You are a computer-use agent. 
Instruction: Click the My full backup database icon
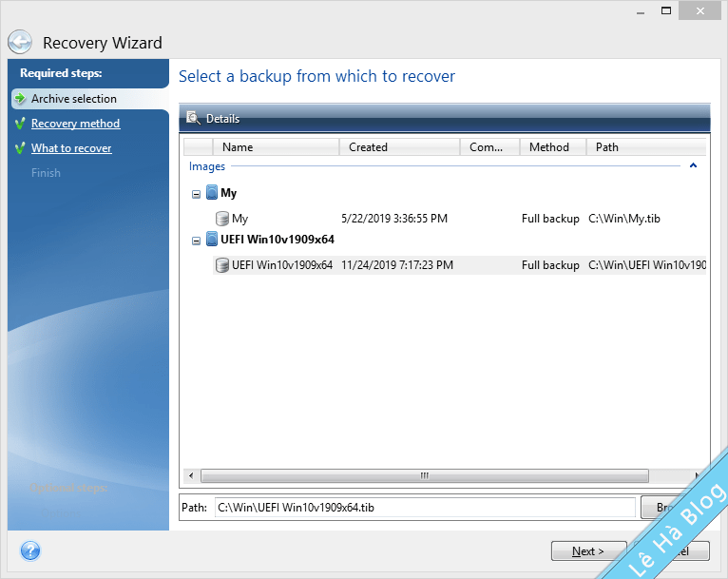tap(222, 219)
